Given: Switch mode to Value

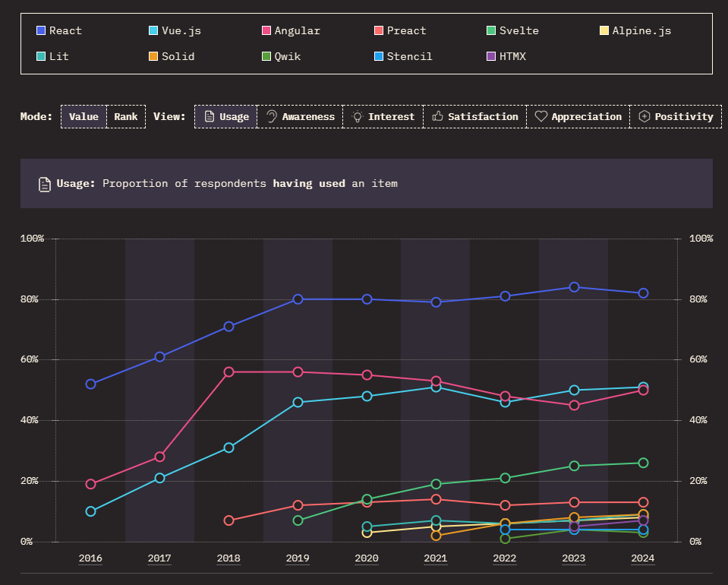Looking at the screenshot, I should [84, 116].
